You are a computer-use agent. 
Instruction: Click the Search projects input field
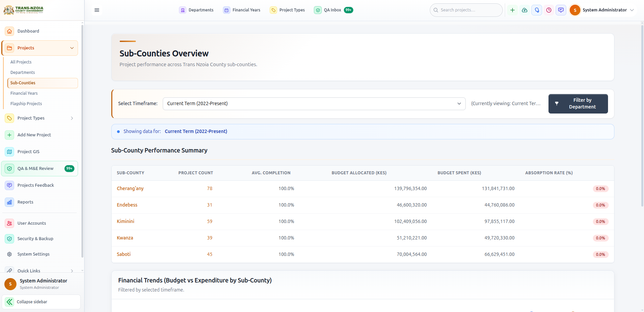point(466,10)
